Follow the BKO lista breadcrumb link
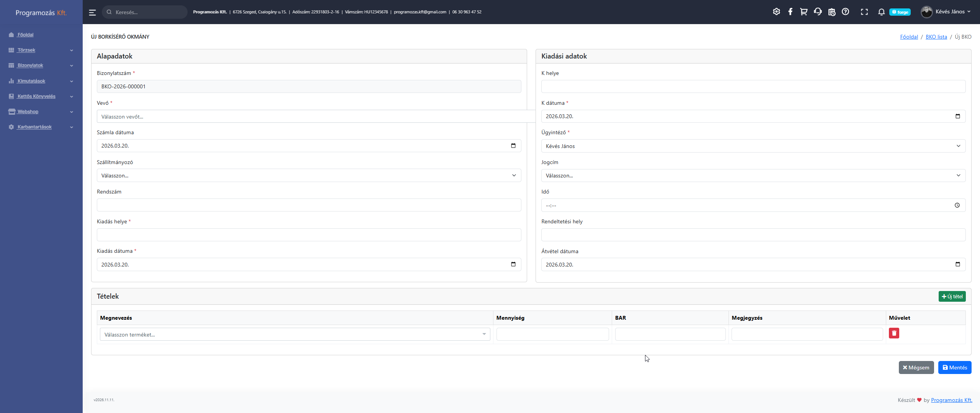 click(936, 37)
